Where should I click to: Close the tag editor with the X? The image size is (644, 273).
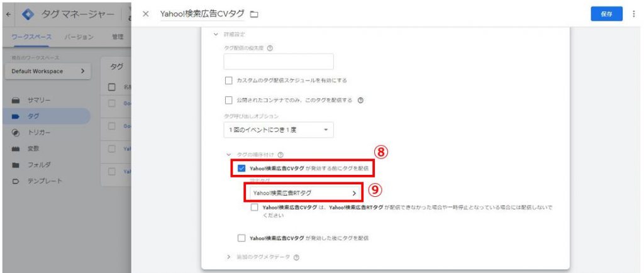145,14
